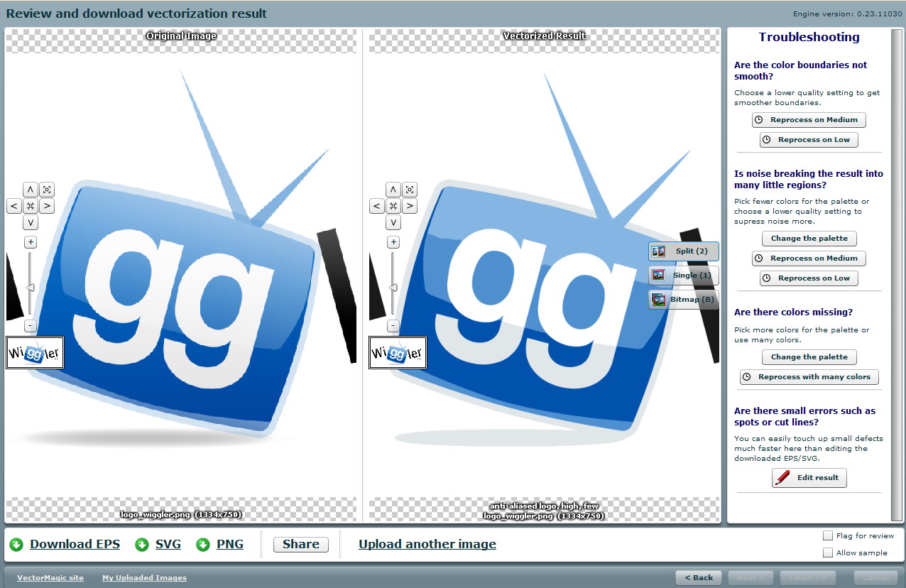Pan right in the Original Image panel
The height and width of the screenshot is (588, 906).
click(47, 206)
